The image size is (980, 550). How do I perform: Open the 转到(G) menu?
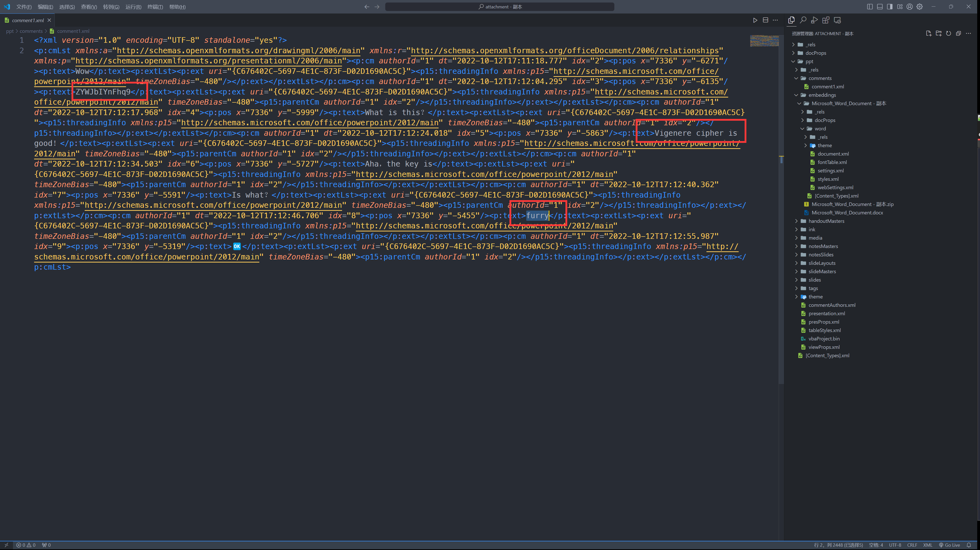tap(111, 7)
